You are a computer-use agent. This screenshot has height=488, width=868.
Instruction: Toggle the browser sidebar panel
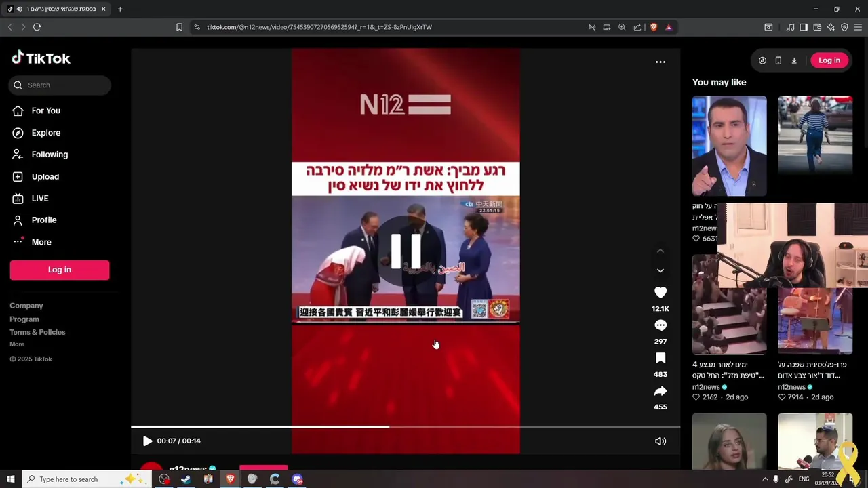tap(804, 27)
